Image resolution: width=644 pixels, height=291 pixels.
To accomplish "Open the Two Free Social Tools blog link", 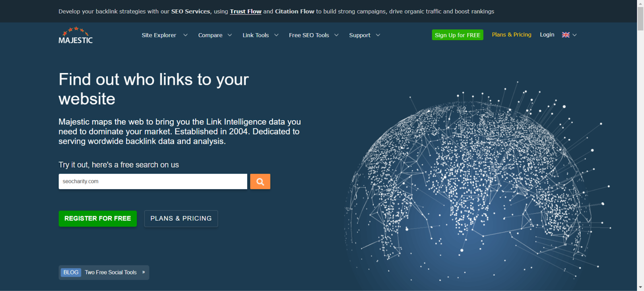I will 111,273.
